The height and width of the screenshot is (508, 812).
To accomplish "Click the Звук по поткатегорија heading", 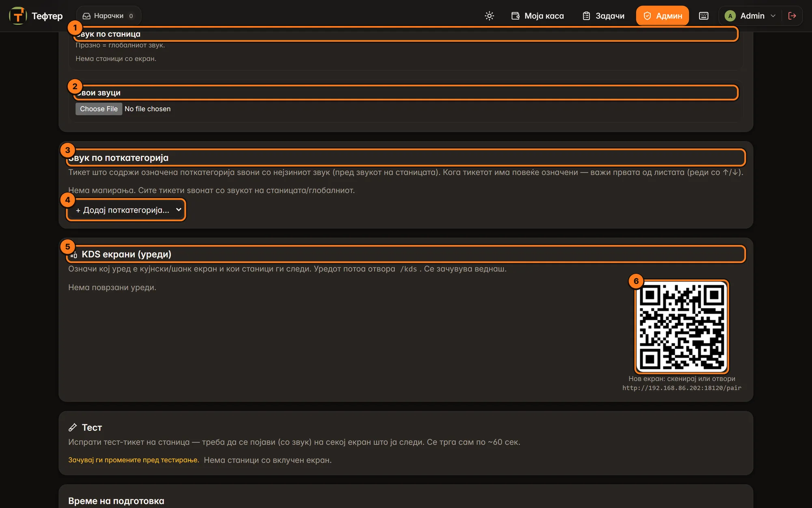I will coord(118,158).
